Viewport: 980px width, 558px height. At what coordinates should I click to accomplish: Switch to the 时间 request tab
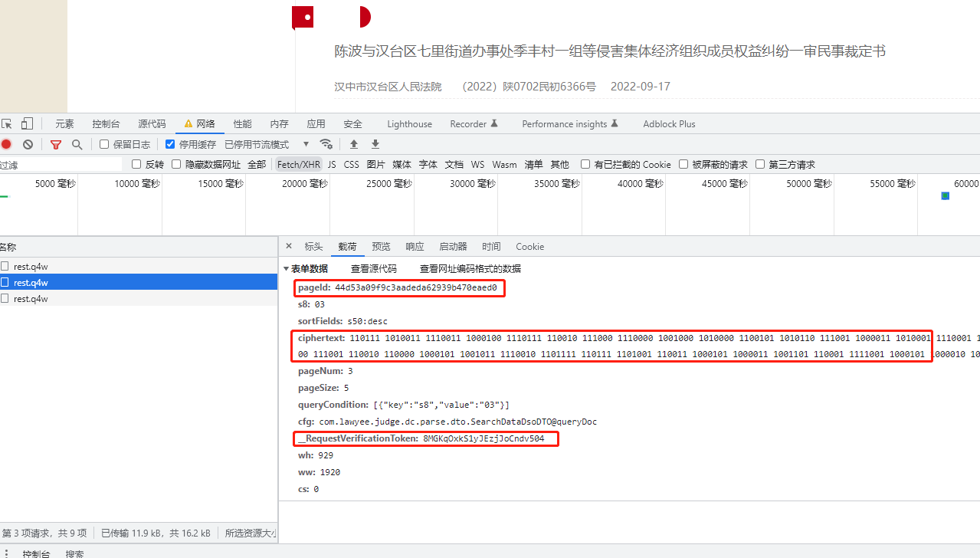491,246
